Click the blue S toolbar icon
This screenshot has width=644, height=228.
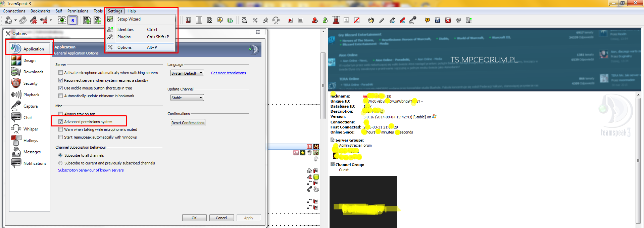pyautogui.click(x=73, y=21)
